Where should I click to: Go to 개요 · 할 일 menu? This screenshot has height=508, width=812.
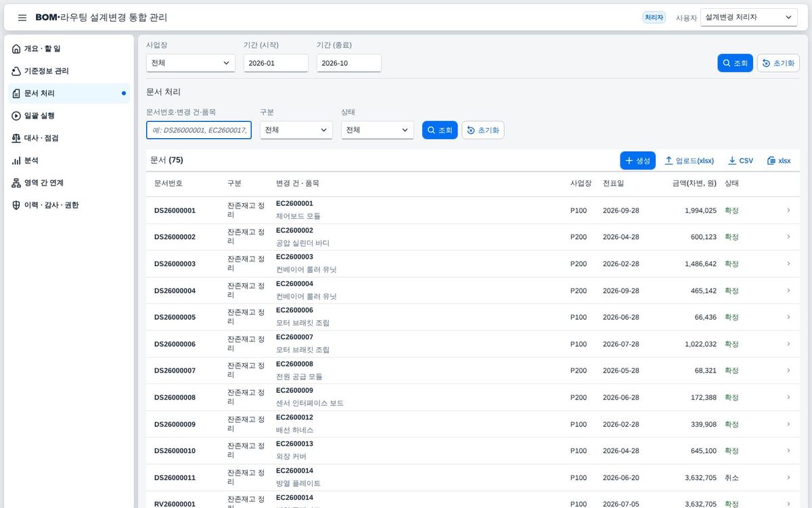pyautogui.click(x=69, y=49)
